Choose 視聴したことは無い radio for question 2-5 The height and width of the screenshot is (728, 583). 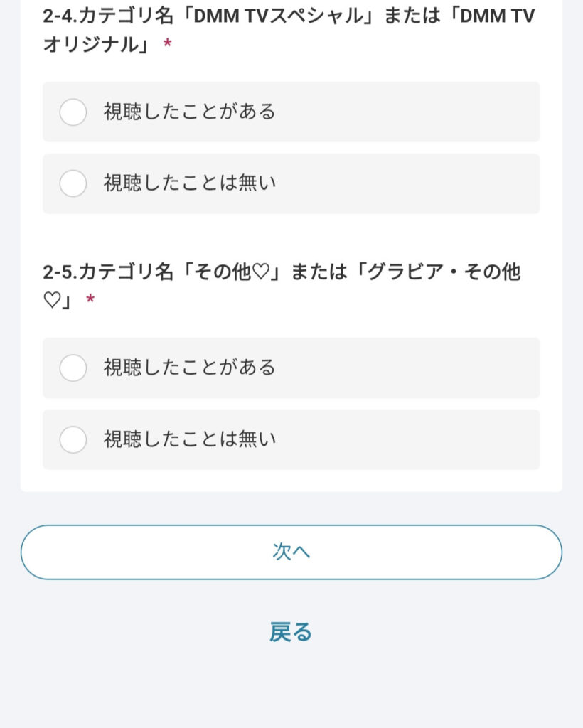click(x=73, y=439)
